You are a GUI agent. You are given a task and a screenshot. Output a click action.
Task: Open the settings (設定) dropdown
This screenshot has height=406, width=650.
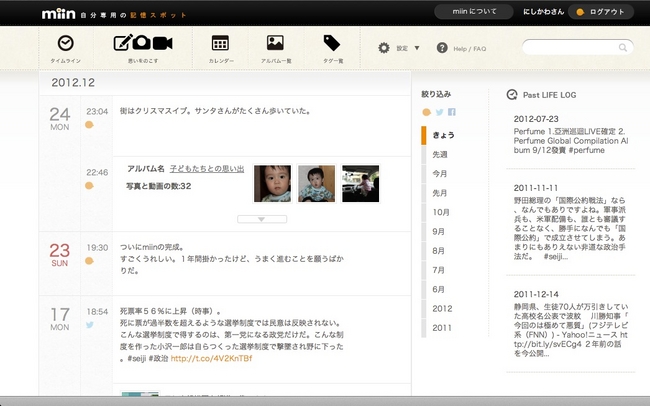399,48
